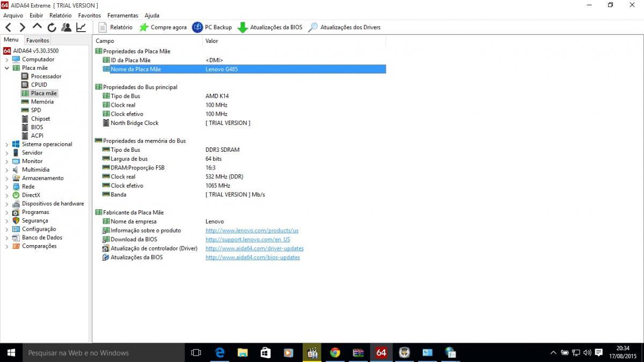Click the Valor column header
This screenshot has width=644, height=362.
[x=294, y=41]
